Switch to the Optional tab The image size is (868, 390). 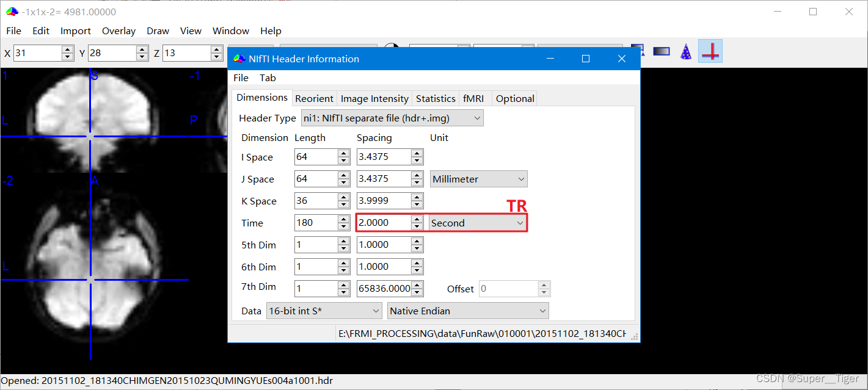click(x=515, y=98)
